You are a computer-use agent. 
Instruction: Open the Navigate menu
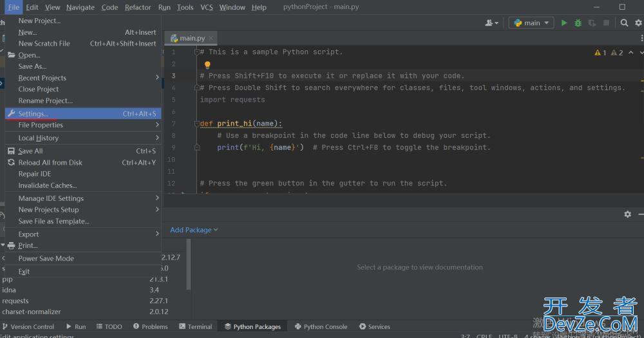coord(80,7)
